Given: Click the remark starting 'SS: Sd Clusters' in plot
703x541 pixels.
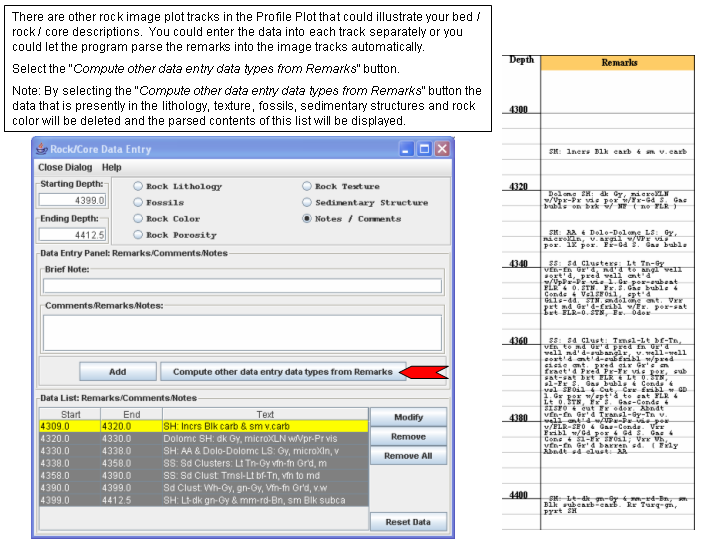Looking at the screenshot, I should 615,288.
